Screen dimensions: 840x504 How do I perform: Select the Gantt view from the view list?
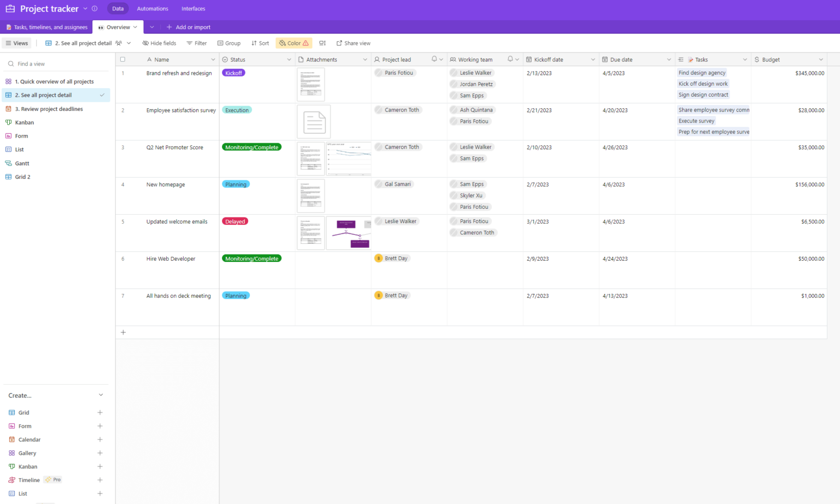[x=21, y=163]
